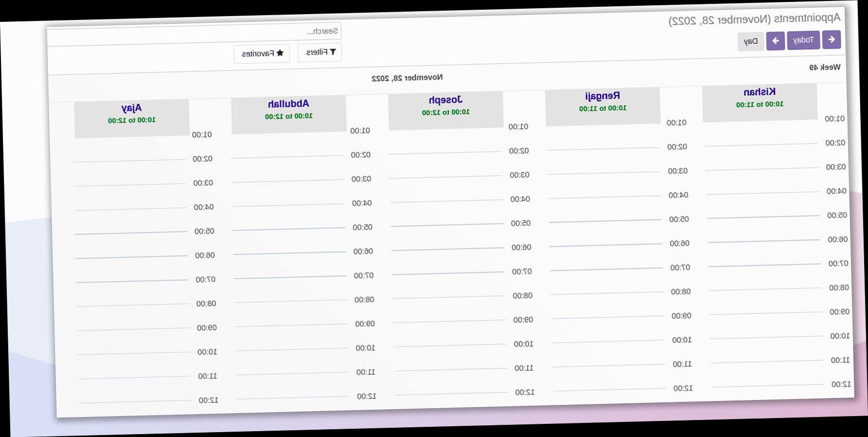Click the arrow button at the toolbar's outer edge

pyautogui.click(x=831, y=39)
